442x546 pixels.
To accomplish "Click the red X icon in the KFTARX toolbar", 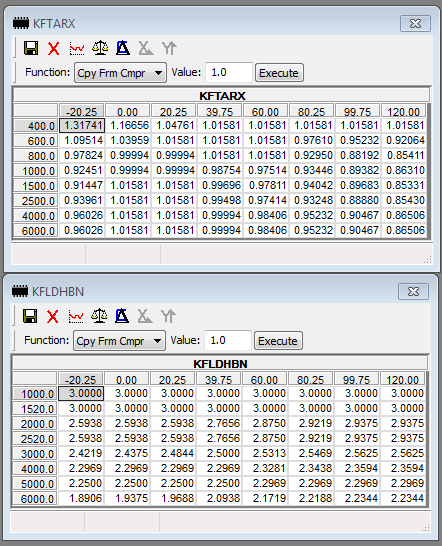I will 54,48.
